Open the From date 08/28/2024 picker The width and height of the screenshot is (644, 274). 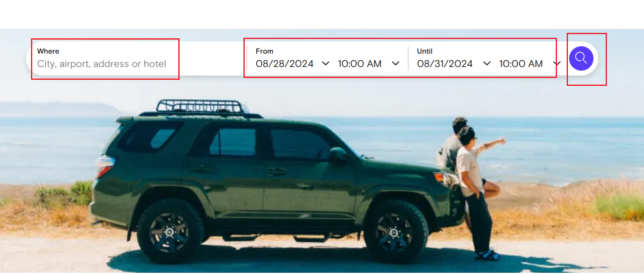pyautogui.click(x=285, y=64)
